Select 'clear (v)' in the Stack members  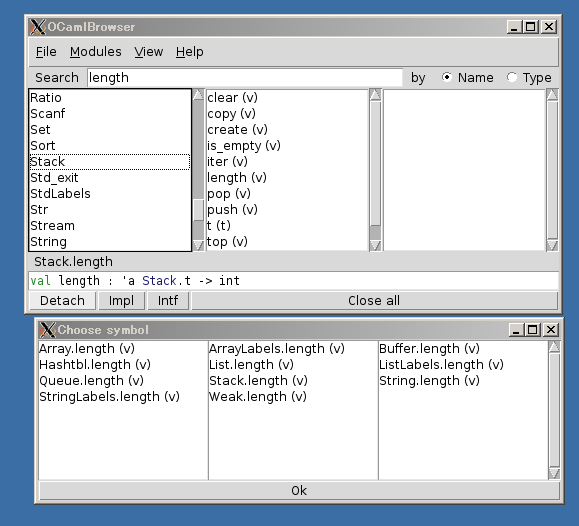click(x=287, y=98)
